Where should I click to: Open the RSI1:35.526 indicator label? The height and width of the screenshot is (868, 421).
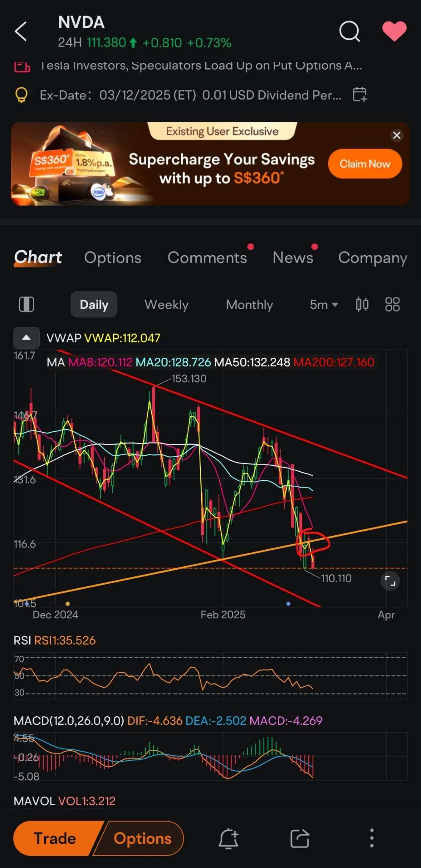coord(65,640)
